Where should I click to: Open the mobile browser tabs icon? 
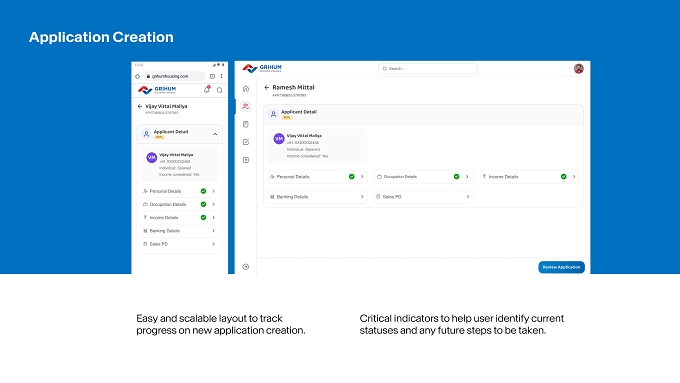point(212,76)
